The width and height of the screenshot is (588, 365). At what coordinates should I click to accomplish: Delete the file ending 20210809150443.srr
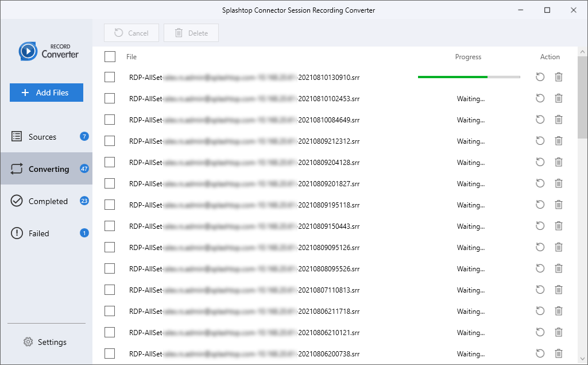point(558,226)
